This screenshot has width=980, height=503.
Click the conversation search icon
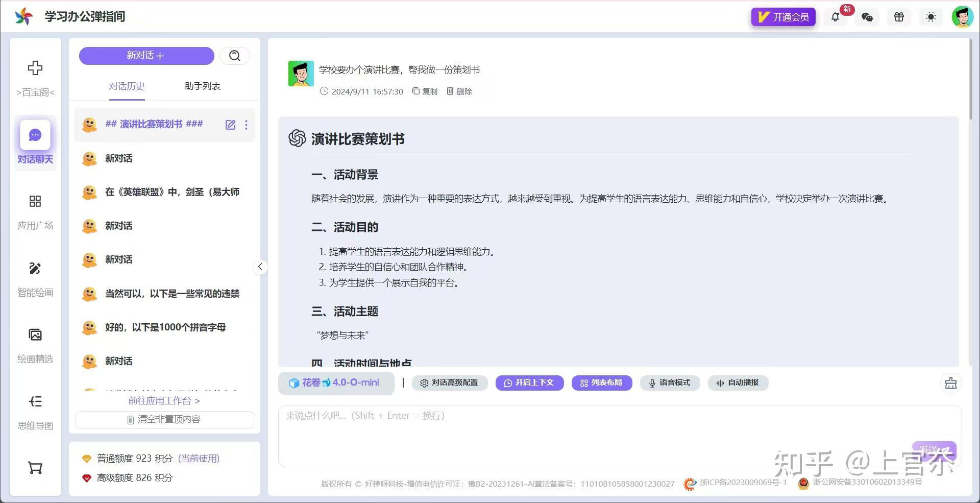coord(235,56)
